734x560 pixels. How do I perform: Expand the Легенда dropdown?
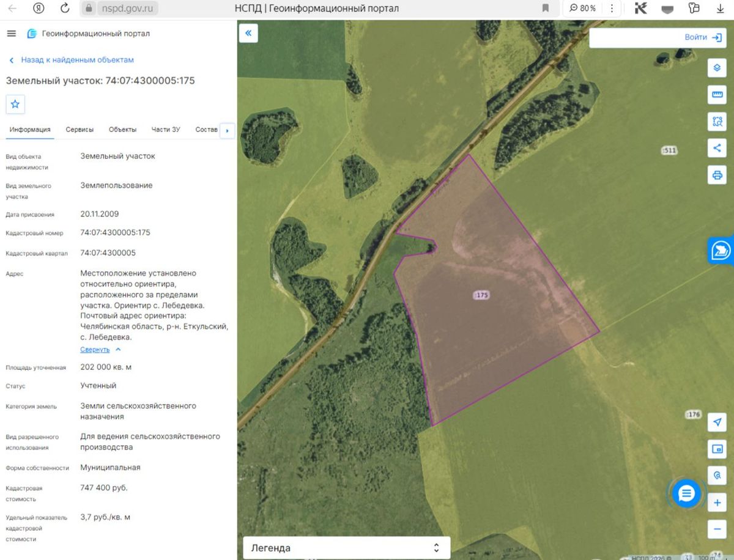pyautogui.click(x=346, y=548)
